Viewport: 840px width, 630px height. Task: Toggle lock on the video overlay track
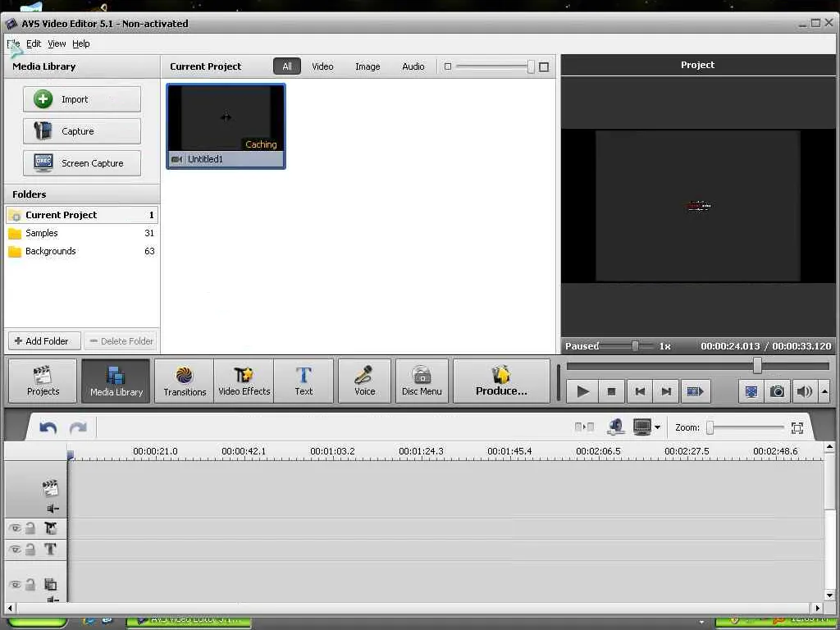(30, 584)
